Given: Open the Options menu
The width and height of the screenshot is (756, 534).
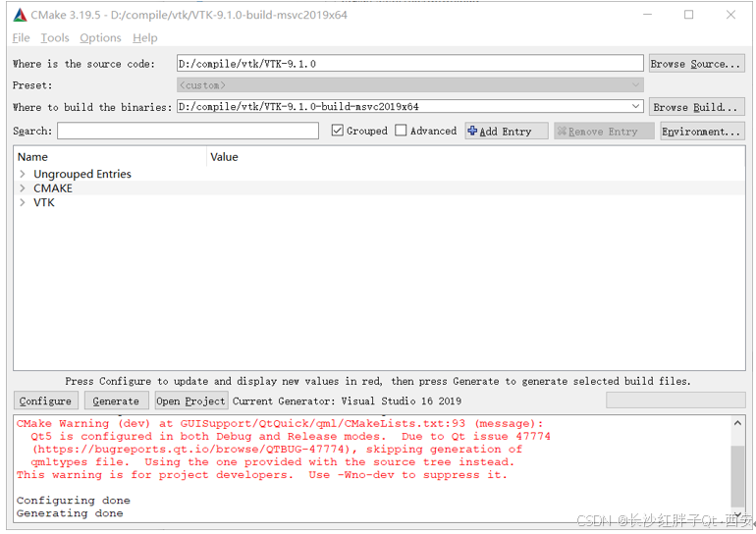Looking at the screenshot, I should pyautogui.click(x=100, y=37).
